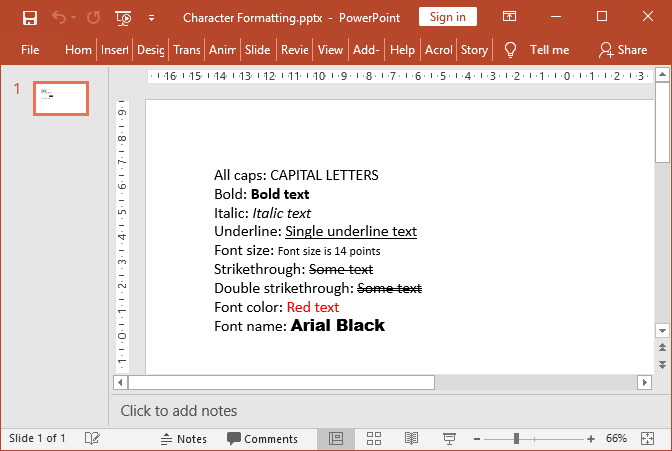
Task: Click the spell check icon in status bar
Action: point(92,439)
